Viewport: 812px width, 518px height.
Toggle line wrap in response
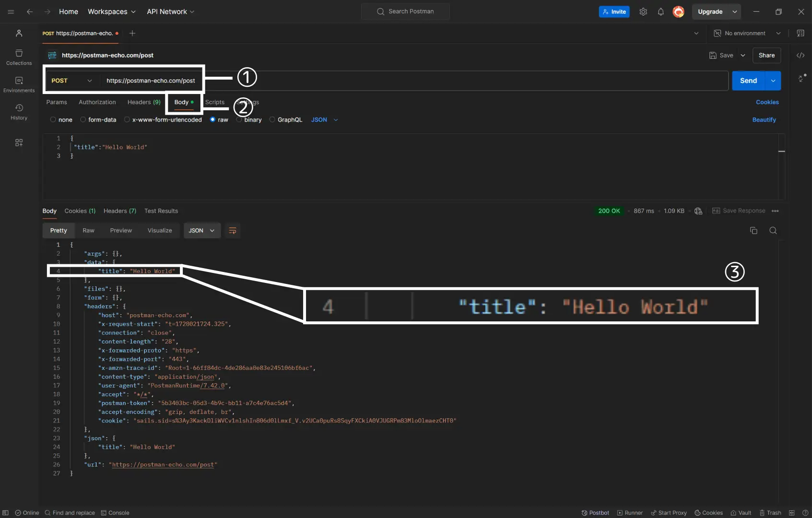coord(233,231)
